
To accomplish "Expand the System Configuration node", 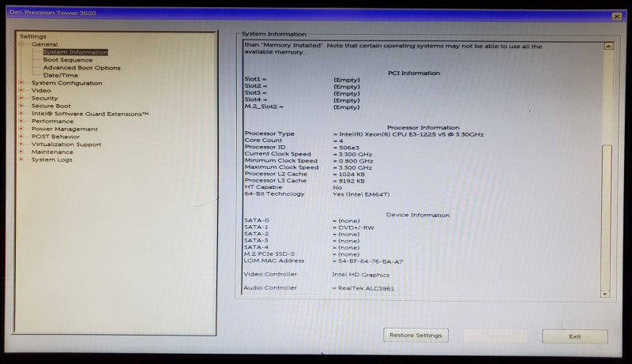I will click(x=21, y=83).
